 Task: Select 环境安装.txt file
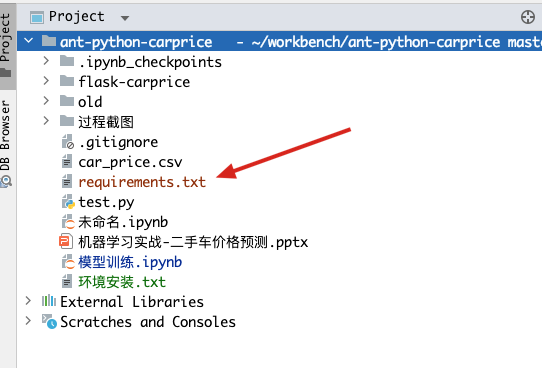(122, 282)
